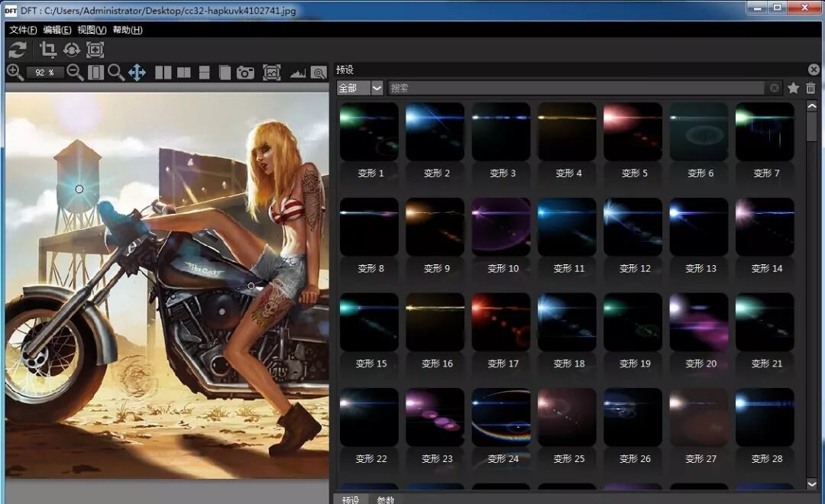Click the star to show favorite presets
The image size is (825, 504).
click(x=793, y=87)
